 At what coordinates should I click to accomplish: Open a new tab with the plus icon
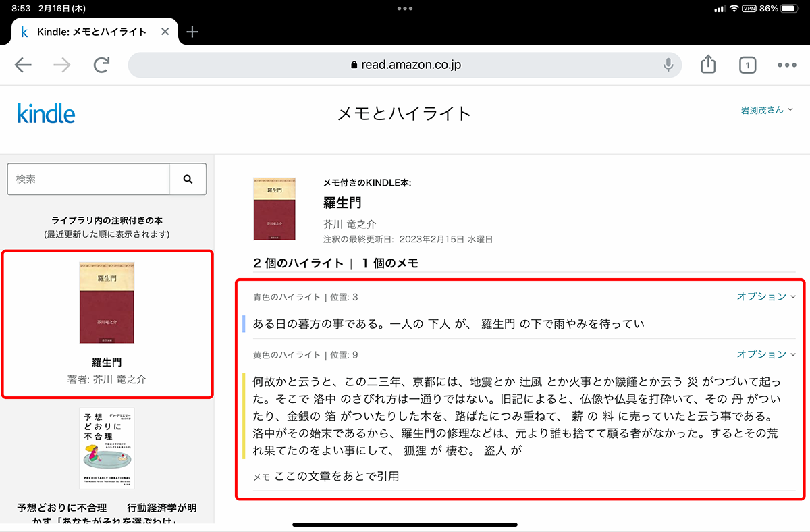(192, 32)
